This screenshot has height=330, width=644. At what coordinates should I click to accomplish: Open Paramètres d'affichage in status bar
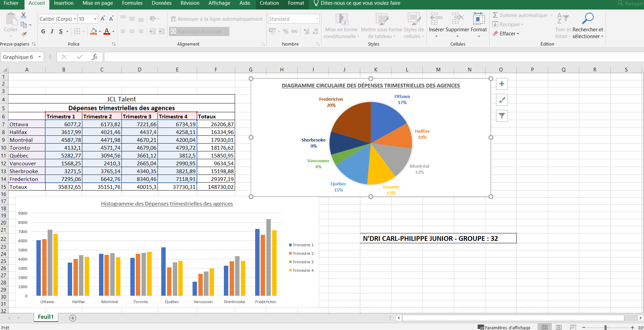click(x=504, y=327)
